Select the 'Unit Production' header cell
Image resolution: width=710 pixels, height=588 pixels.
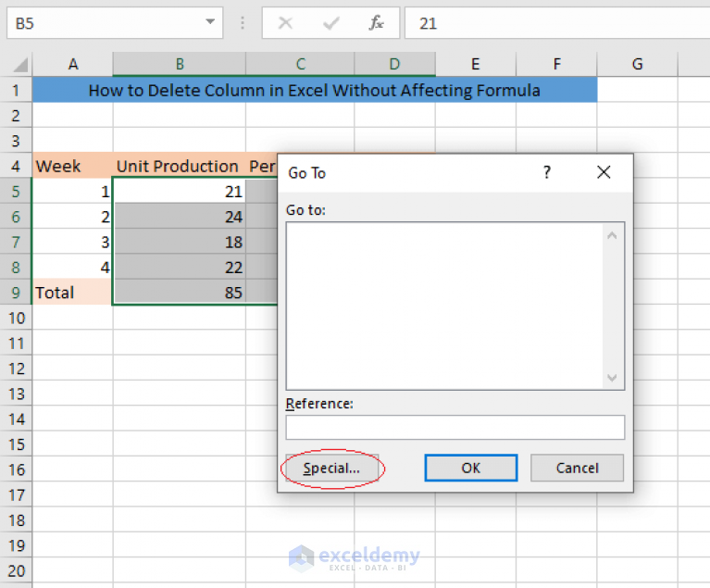[180, 166]
